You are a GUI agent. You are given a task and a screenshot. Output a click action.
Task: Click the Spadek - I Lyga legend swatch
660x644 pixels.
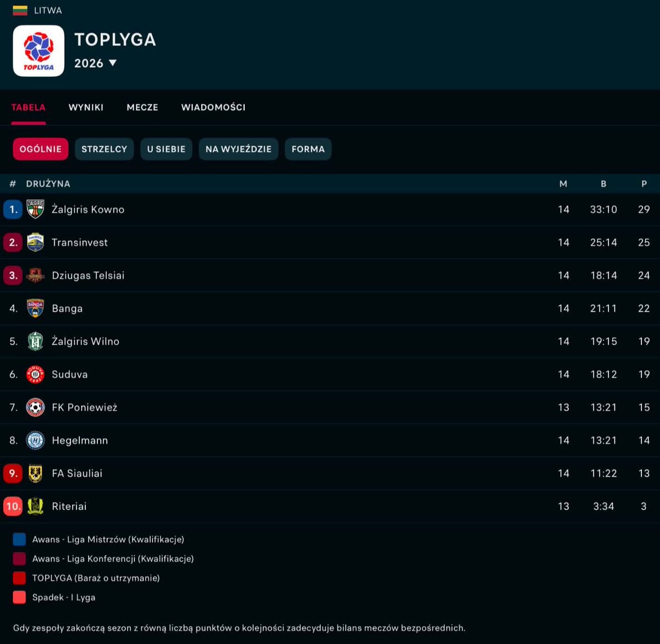pos(19,597)
